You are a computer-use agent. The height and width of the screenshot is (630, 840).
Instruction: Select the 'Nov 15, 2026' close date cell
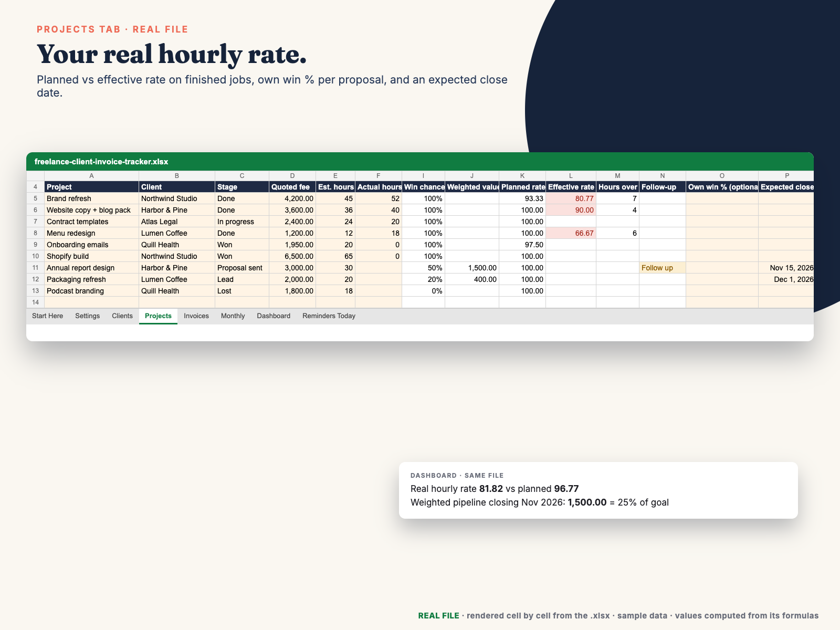coord(786,268)
